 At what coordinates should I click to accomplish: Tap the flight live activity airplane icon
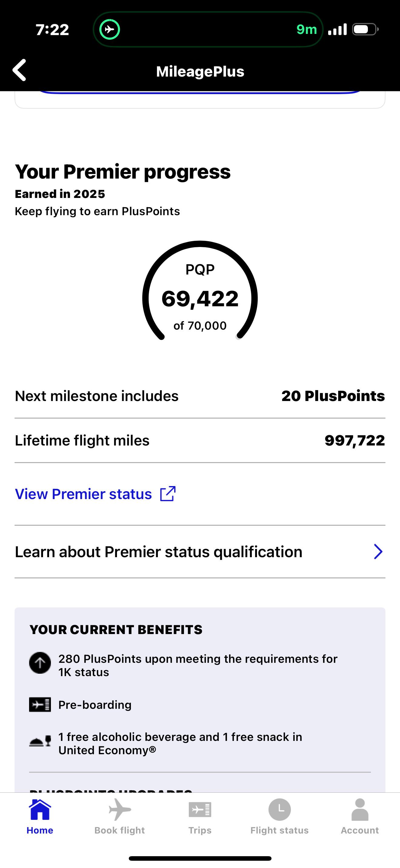coord(110,29)
